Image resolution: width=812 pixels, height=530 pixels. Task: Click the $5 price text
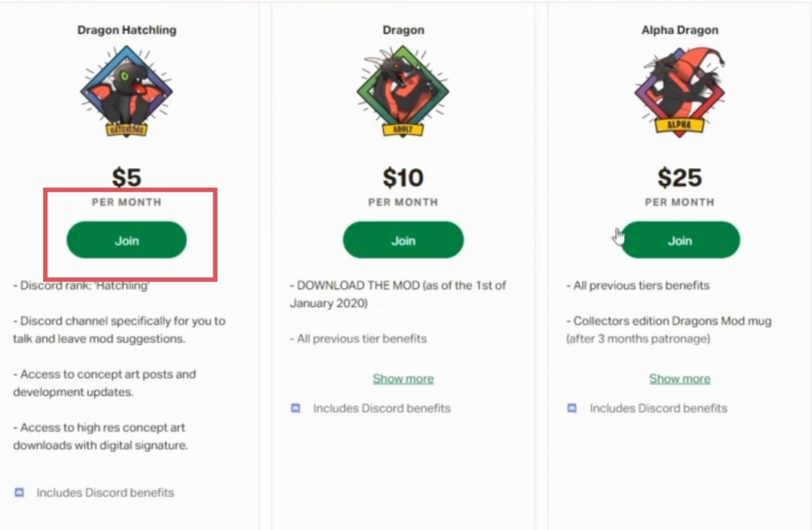[127, 178]
